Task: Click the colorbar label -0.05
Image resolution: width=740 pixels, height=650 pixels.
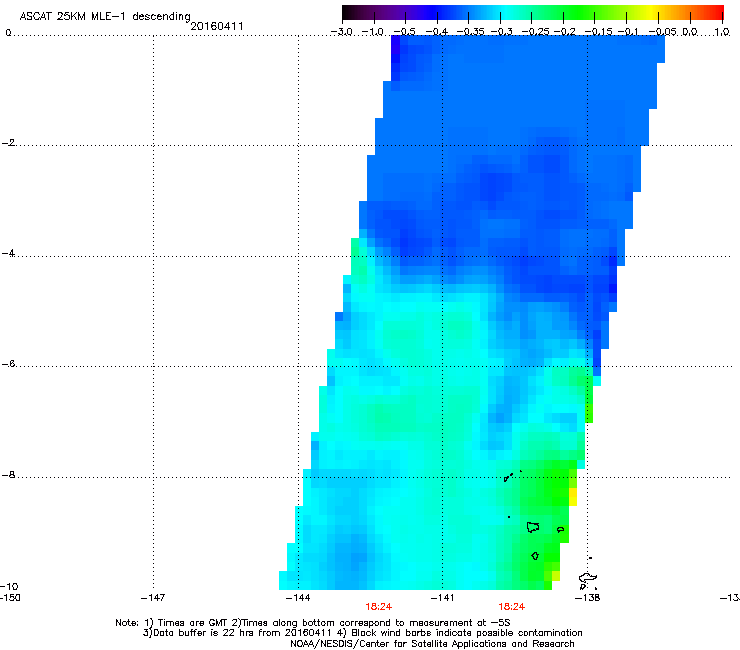Action: (x=663, y=32)
